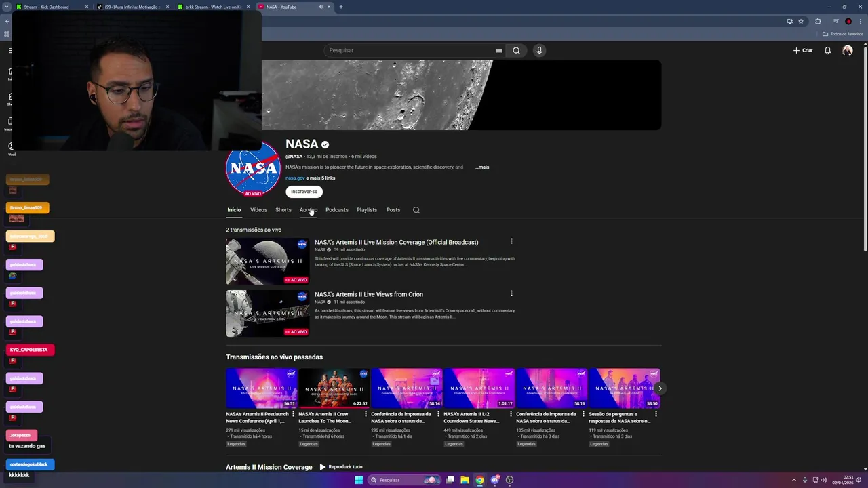Open options for the 58:14 Conferência de imprensa video
Image resolution: width=868 pixels, height=488 pixels.
438,414
